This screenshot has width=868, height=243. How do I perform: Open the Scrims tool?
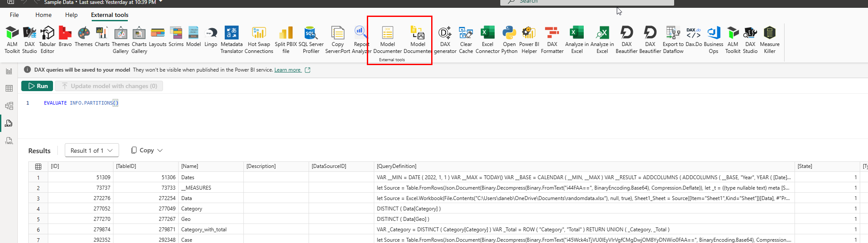pos(176,36)
